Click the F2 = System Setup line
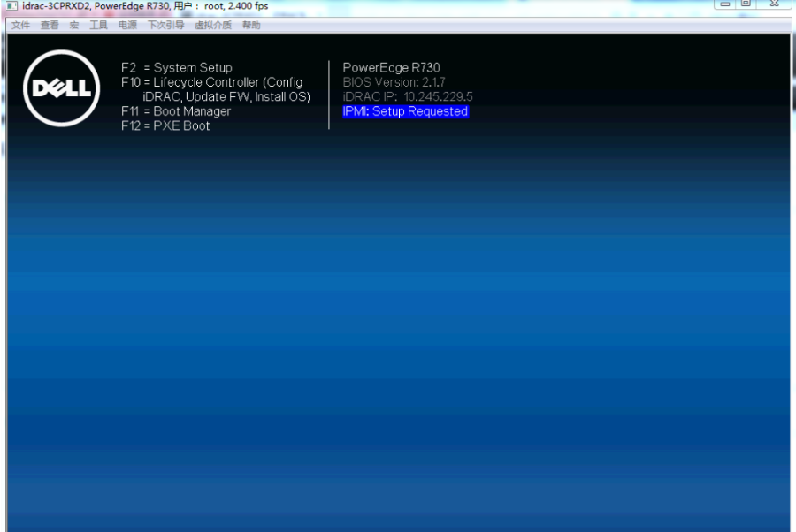796x532 pixels. click(x=177, y=67)
